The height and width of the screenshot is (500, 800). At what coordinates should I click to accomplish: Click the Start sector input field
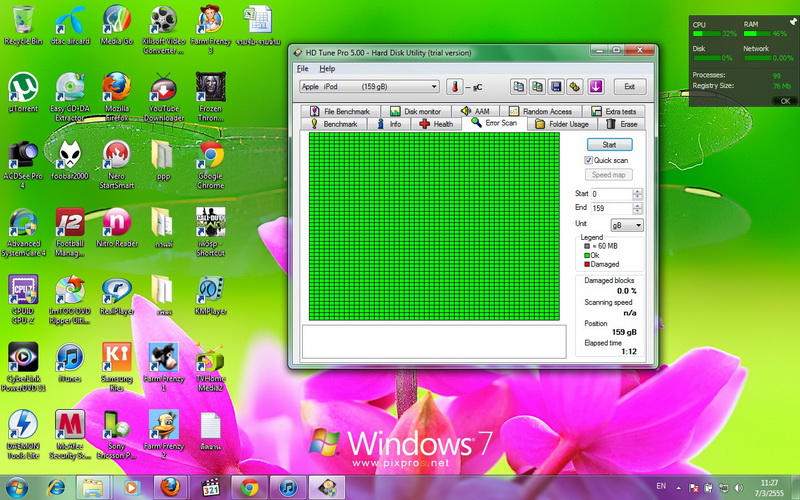coord(612,194)
